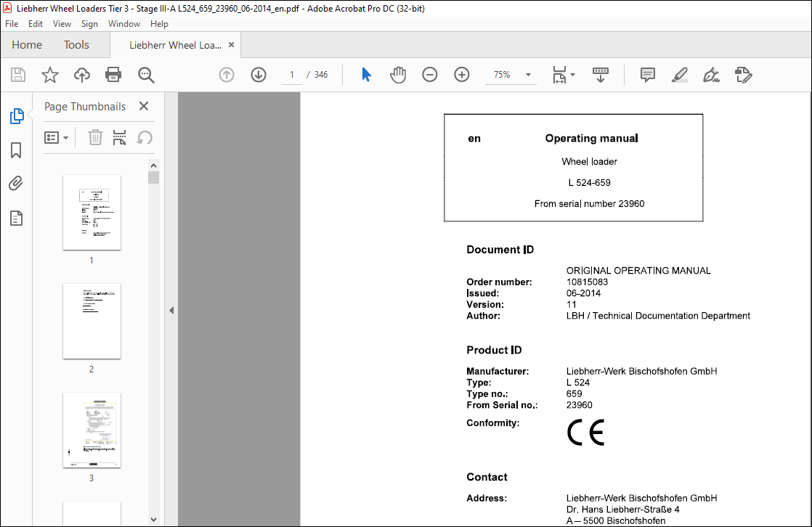Open the Layers document panel icon

pyautogui.click(x=16, y=218)
